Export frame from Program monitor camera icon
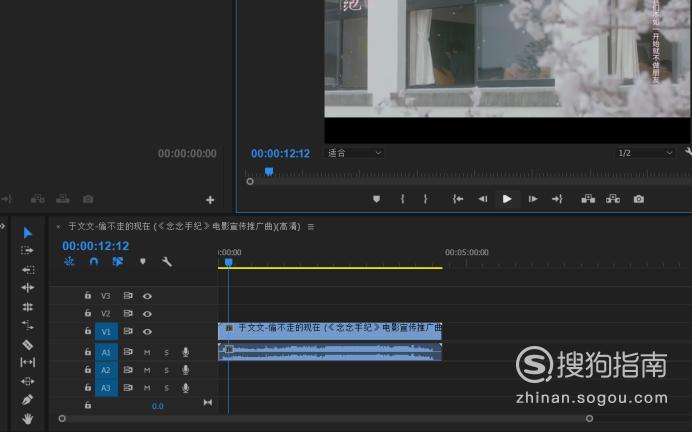 point(639,199)
